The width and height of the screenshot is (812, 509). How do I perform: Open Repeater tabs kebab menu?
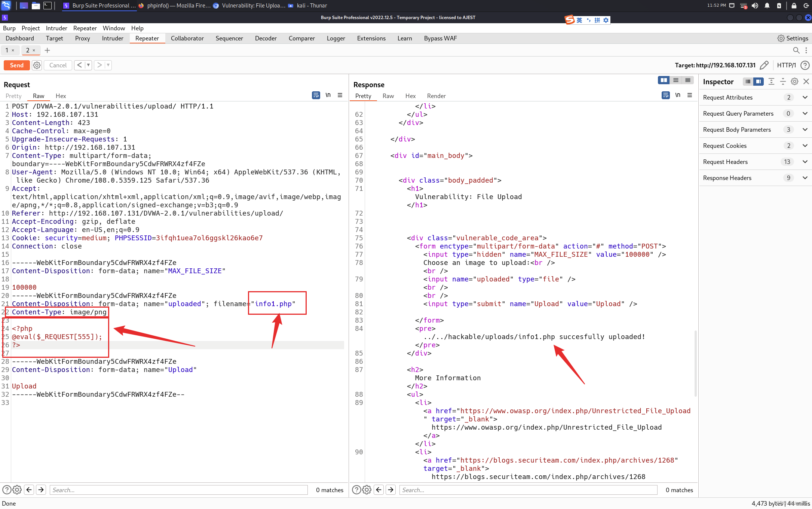pos(806,50)
